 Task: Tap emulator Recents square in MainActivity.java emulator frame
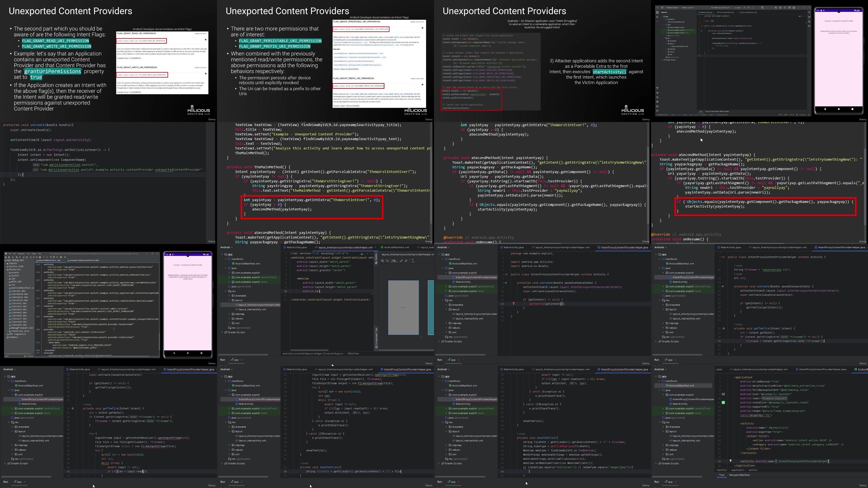[853, 109]
